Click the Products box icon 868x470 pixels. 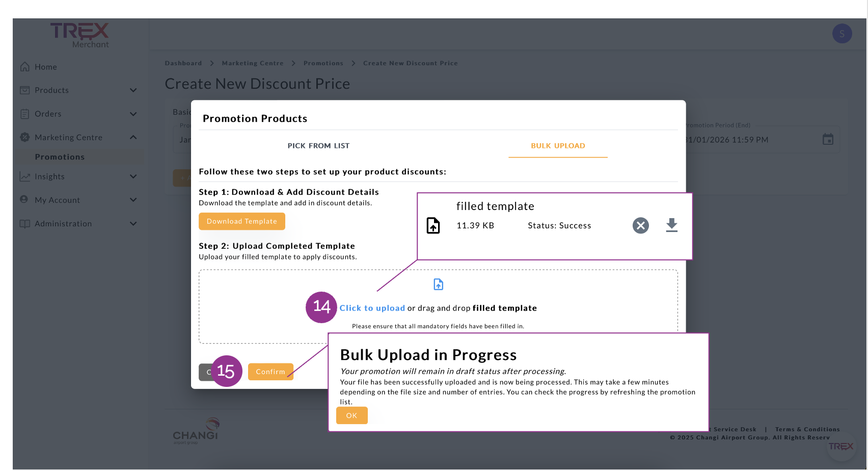(24, 90)
